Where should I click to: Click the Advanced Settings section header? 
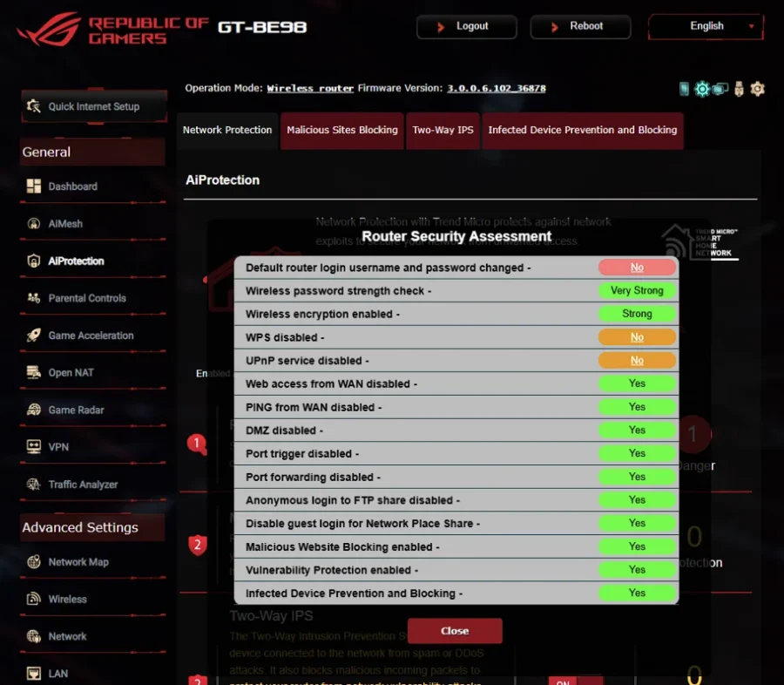(x=93, y=527)
